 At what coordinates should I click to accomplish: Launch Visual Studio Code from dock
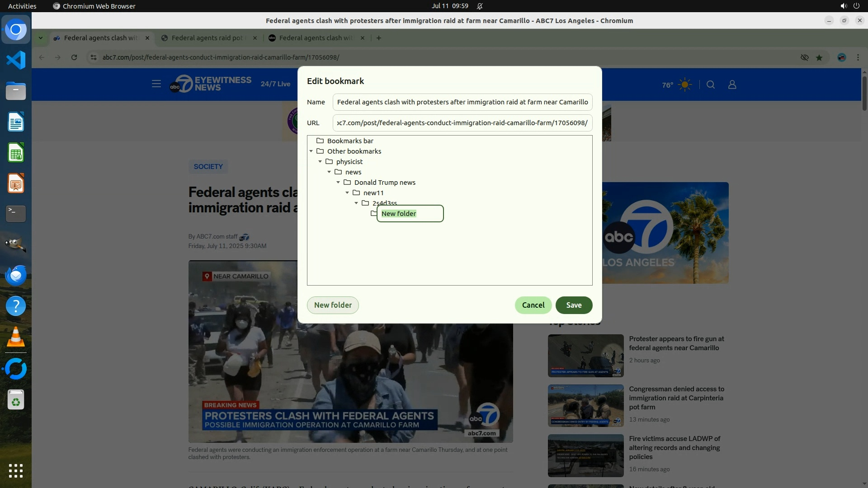tap(16, 60)
